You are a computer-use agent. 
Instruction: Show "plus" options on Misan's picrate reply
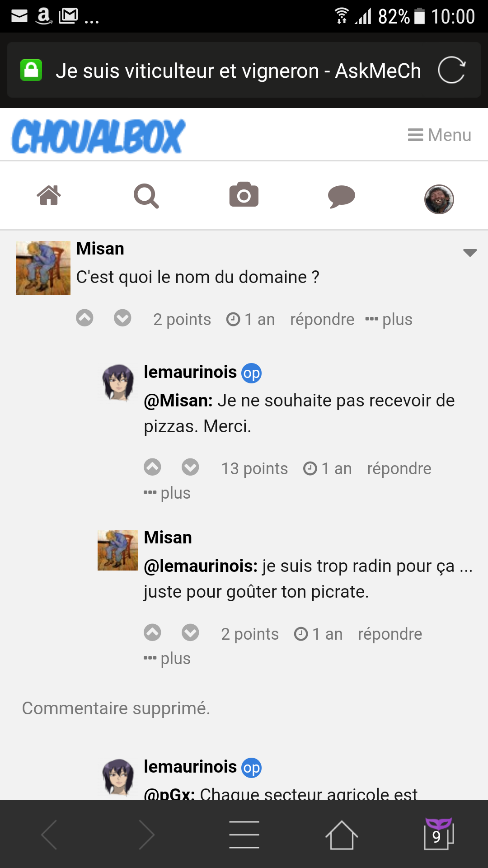click(167, 658)
